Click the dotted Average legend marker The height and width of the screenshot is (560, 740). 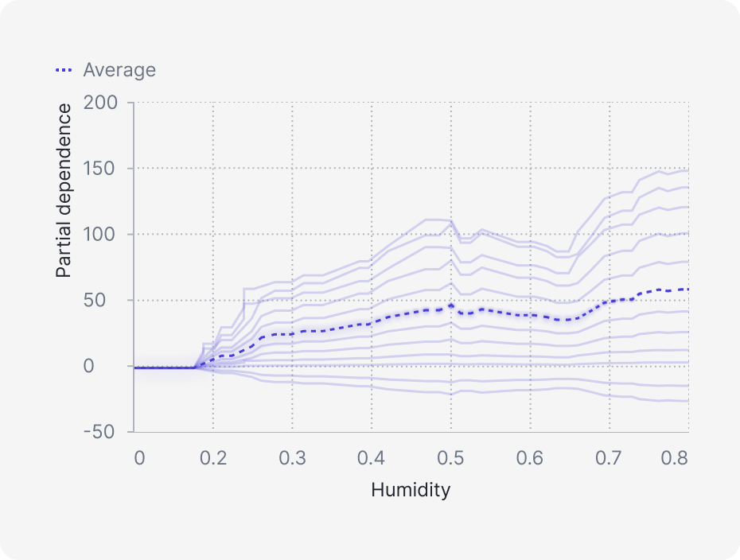[x=64, y=70]
